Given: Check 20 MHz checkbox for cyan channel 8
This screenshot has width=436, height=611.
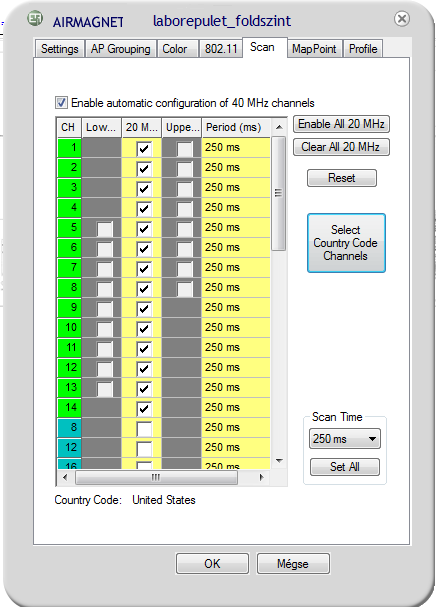Looking at the screenshot, I should [144, 428].
